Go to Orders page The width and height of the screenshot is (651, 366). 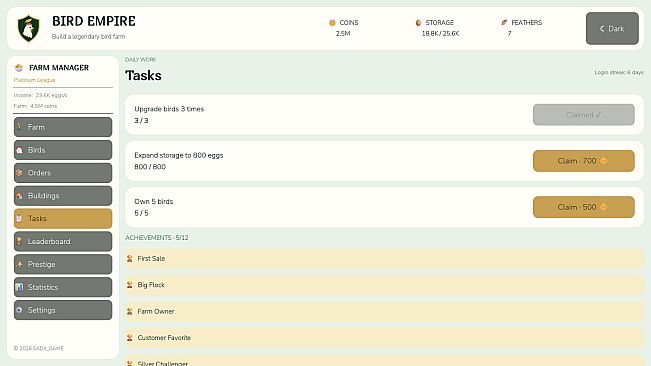tap(63, 173)
